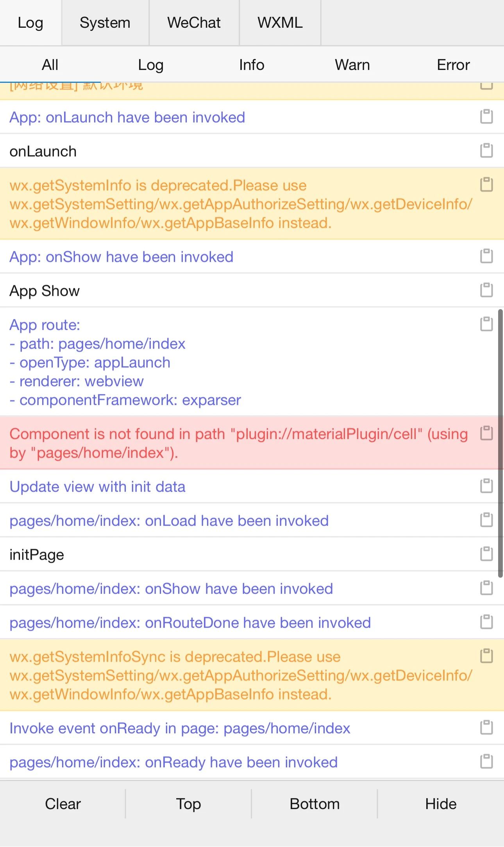Copy the 'App: onLaunch have been invoked' log entry
The width and height of the screenshot is (504, 847).
486,116
